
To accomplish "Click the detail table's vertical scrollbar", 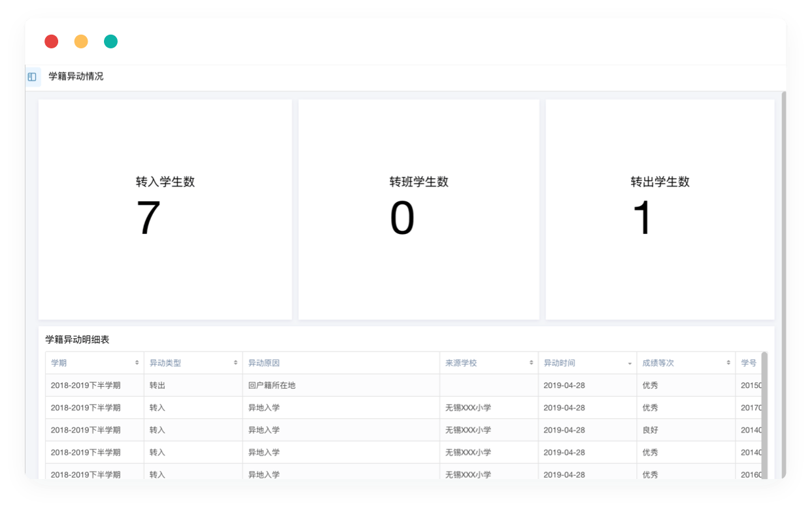I will coord(764,412).
